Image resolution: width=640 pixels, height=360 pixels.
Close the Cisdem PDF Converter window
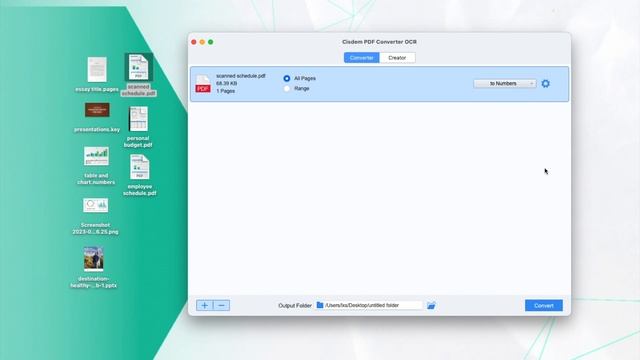[194, 42]
